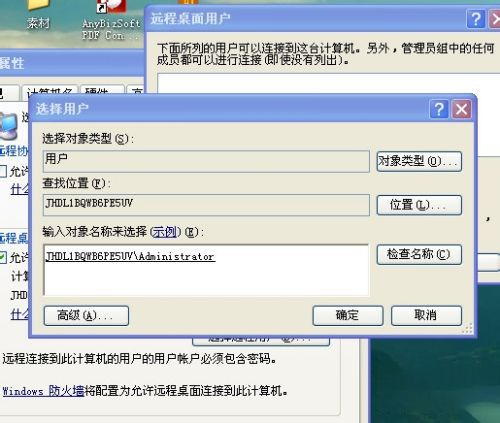
Task: Click the 查找位置 field showing JHDL1BQWB6PE5UV
Action: click(206, 205)
